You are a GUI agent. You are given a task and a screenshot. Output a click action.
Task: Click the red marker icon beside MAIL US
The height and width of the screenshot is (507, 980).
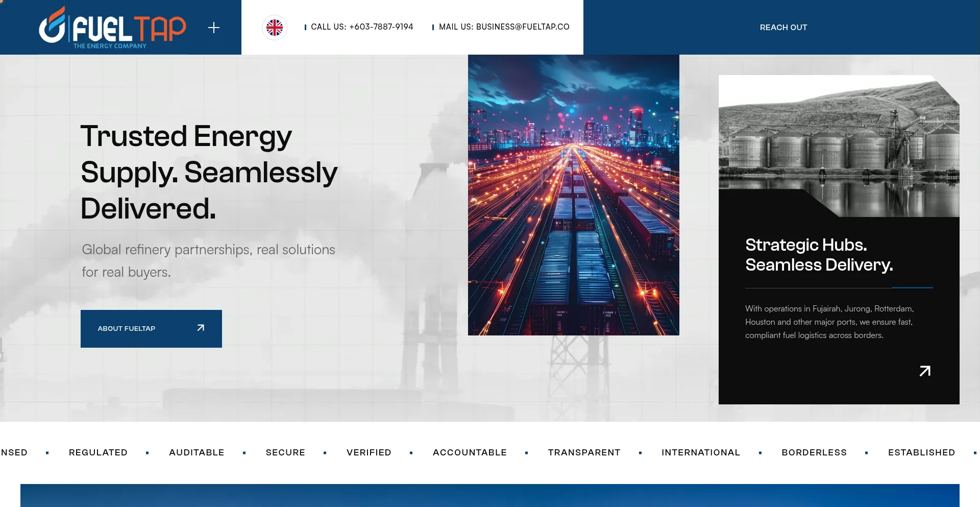(x=433, y=27)
